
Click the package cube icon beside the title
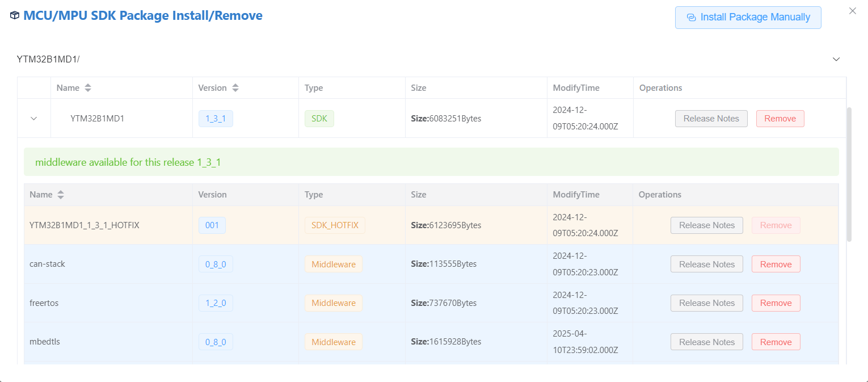coord(15,16)
